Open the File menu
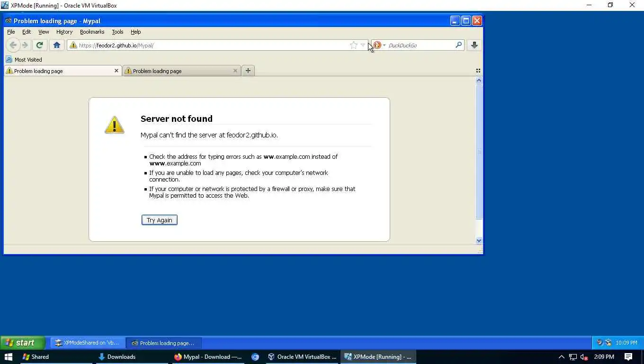This screenshot has height=364, width=644. click(11, 32)
